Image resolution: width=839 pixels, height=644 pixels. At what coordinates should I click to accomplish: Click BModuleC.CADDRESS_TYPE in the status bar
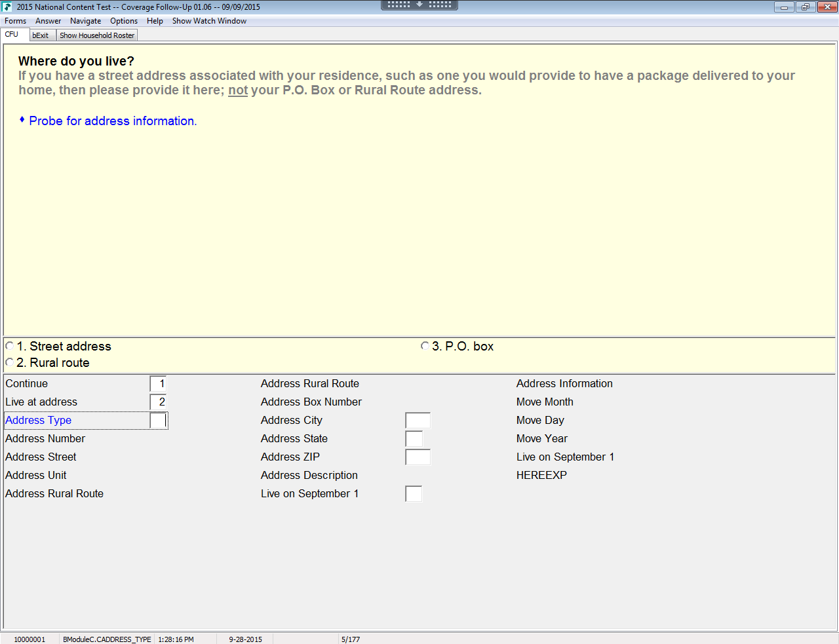[x=107, y=639]
